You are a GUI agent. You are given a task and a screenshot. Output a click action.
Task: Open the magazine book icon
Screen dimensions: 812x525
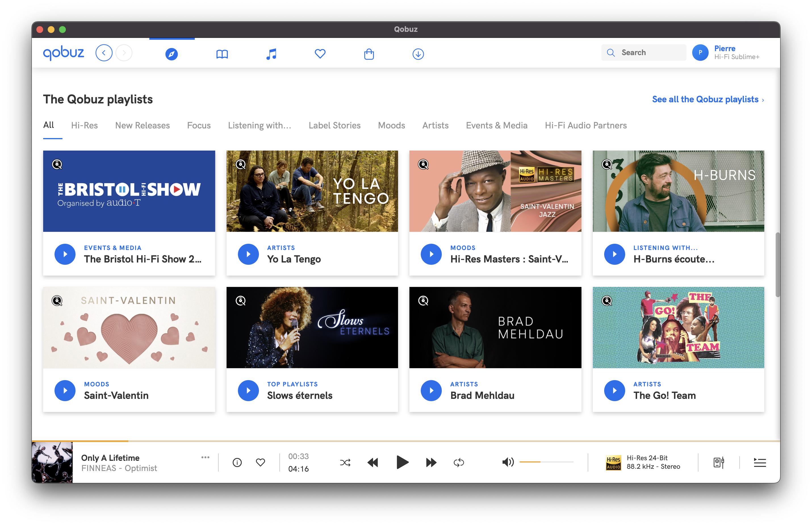(x=222, y=54)
